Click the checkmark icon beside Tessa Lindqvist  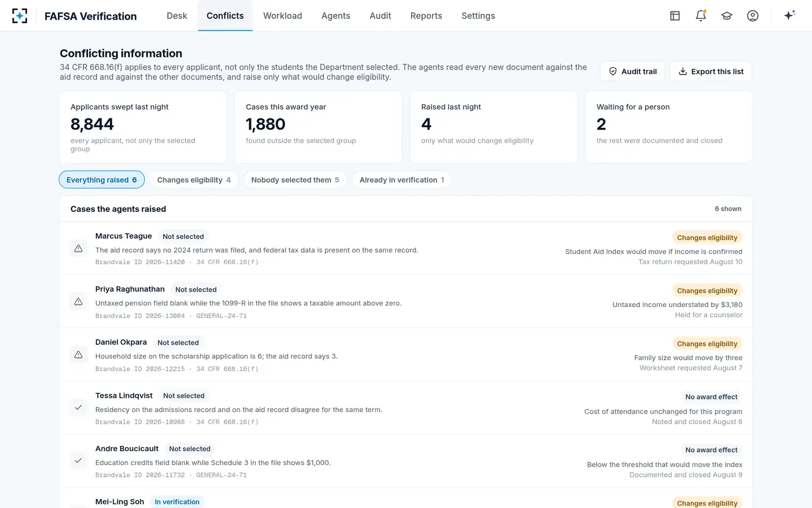point(78,408)
